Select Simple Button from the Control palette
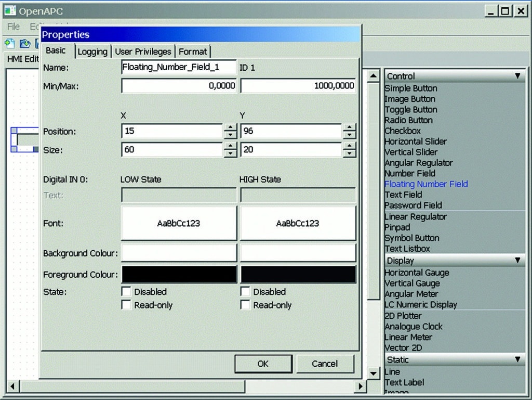This screenshot has width=532, height=400. pos(410,88)
